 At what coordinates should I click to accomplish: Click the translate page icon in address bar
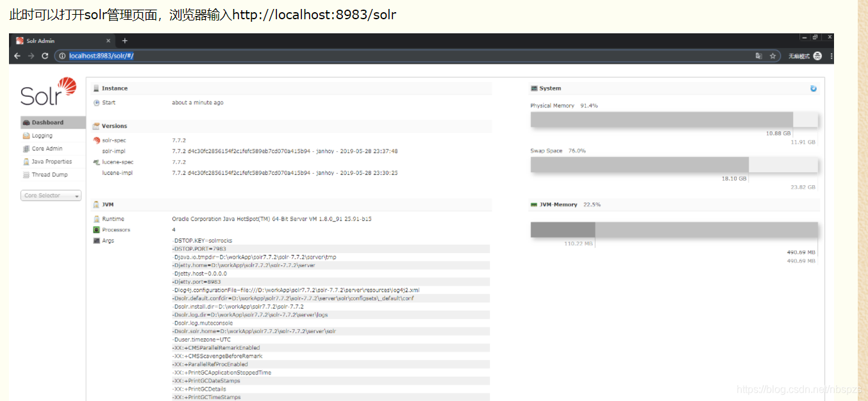pos(759,56)
